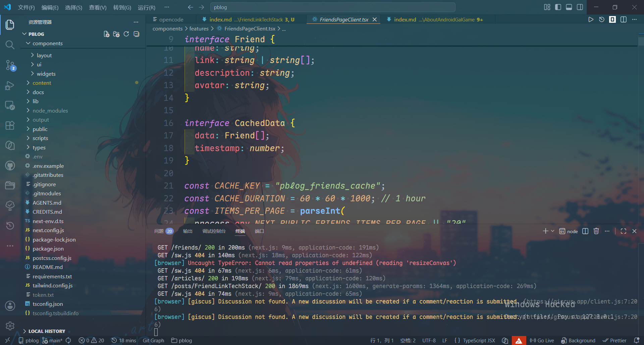Run the current file with play button
Viewport: 644px width, 345px height.
point(591,19)
